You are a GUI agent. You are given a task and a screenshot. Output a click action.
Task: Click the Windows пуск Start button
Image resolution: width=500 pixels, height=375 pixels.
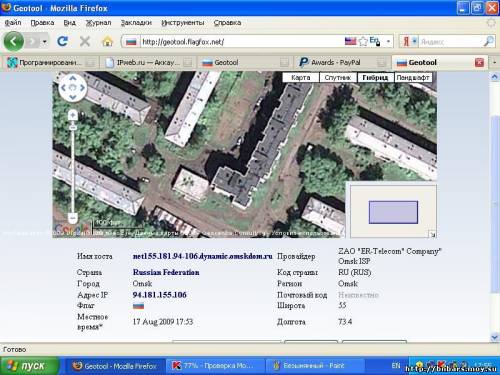(x=29, y=366)
